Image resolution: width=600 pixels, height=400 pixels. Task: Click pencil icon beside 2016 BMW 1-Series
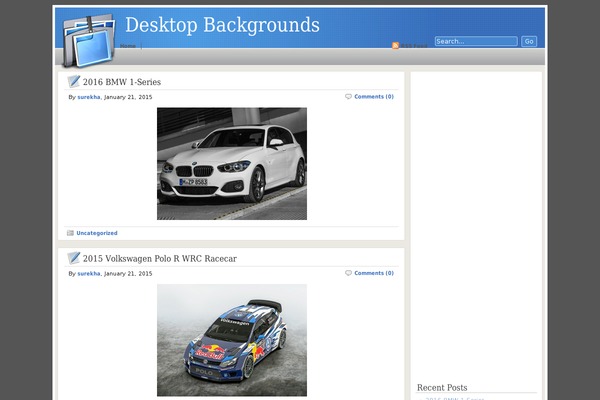(73, 81)
